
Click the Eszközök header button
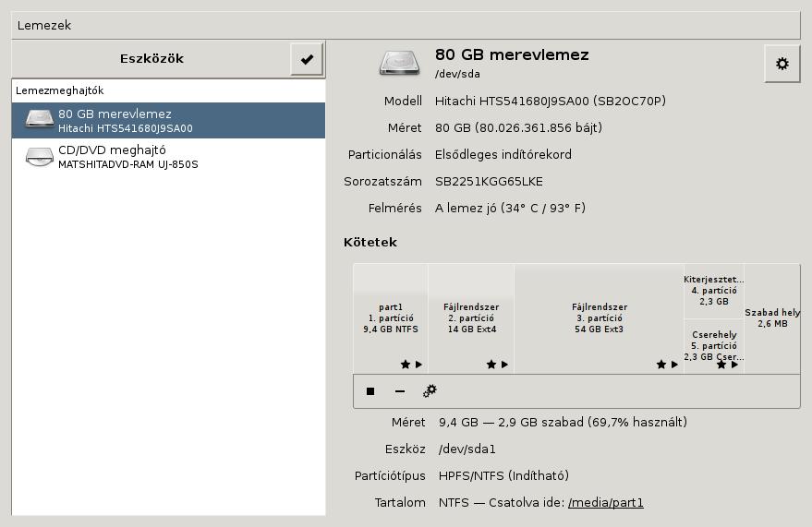(151, 59)
